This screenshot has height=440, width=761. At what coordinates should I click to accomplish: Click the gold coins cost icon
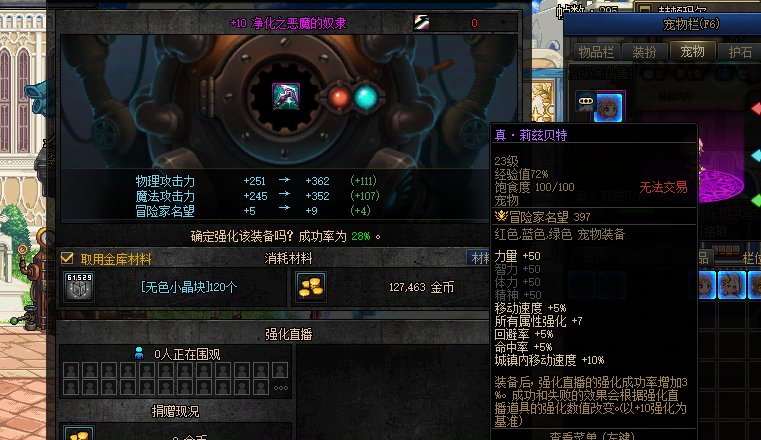[x=311, y=287]
